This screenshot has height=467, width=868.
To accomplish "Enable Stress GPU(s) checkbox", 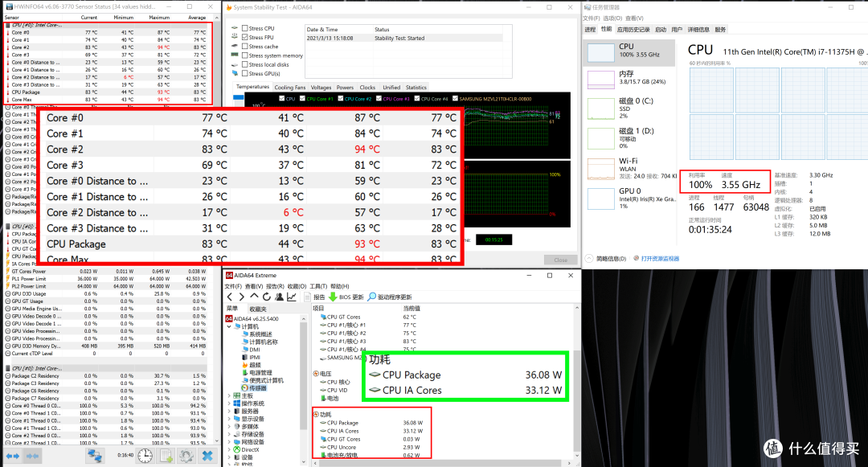I will pyautogui.click(x=244, y=73).
